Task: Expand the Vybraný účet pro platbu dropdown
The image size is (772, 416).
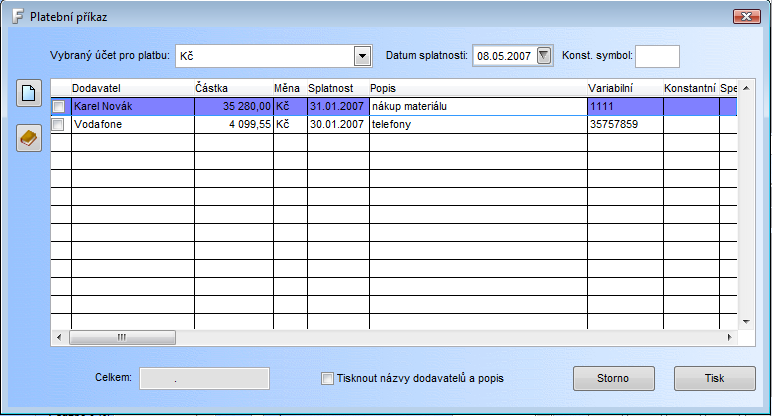Action: click(362, 56)
